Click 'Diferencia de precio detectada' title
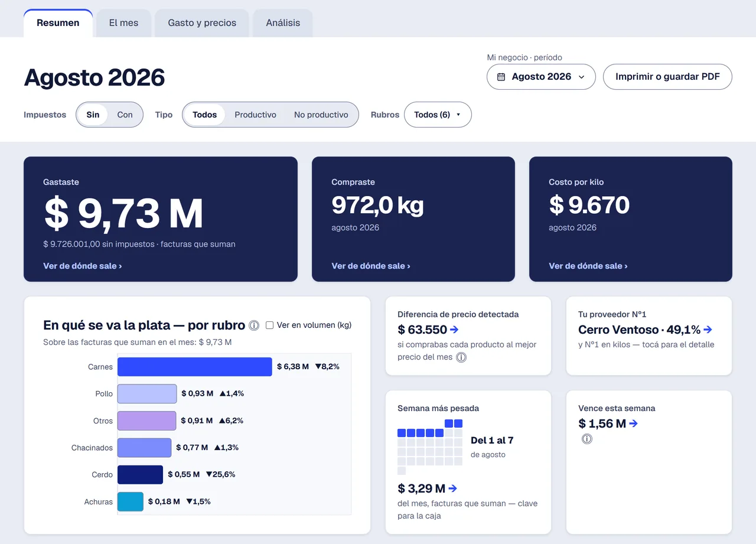Image resolution: width=756 pixels, height=544 pixels. coord(458,314)
